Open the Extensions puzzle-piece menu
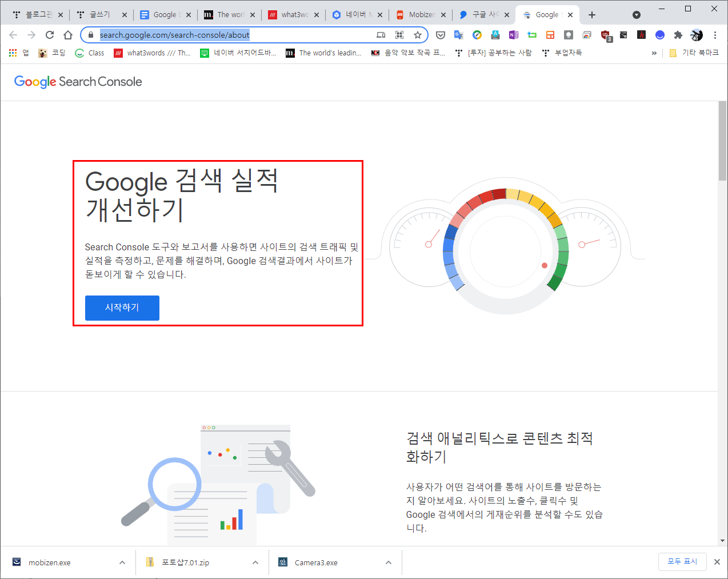Image resolution: width=728 pixels, height=579 pixels. click(678, 35)
